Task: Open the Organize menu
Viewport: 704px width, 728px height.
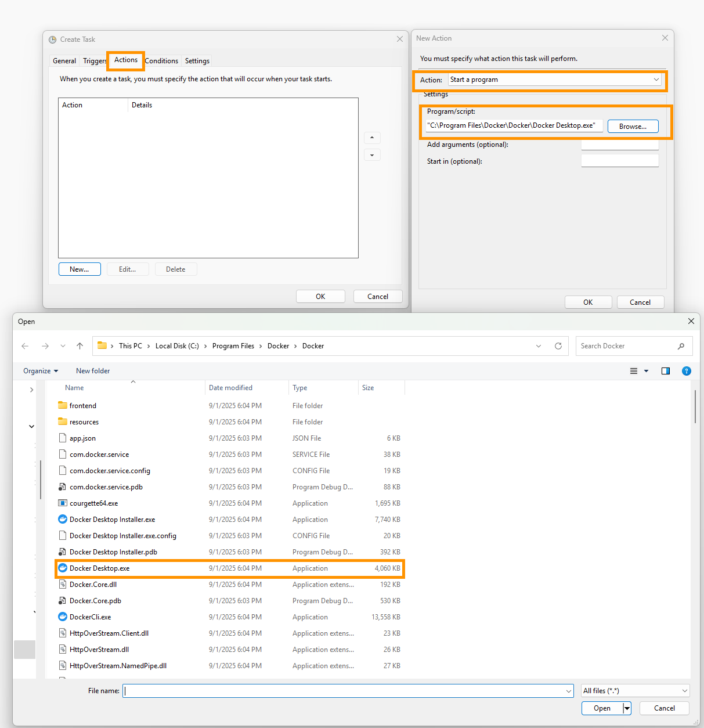Action: click(x=41, y=371)
